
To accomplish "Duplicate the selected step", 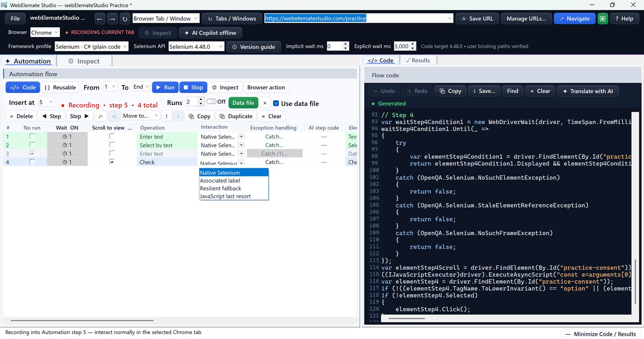I will pyautogui.click(x=236, y=116).
